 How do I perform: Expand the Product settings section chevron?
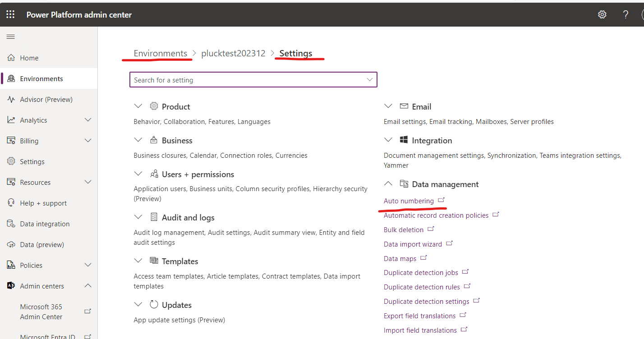coord(138,106)
